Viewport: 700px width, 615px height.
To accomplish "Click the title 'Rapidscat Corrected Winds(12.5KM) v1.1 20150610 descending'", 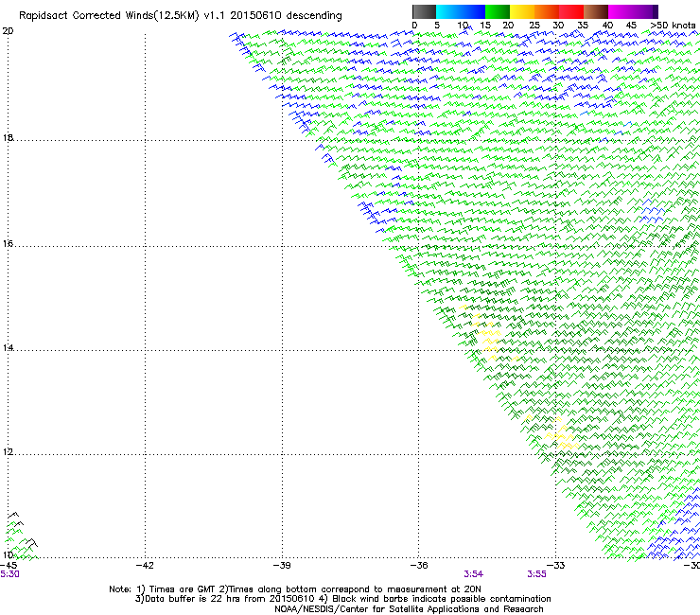I will coord(181,16).
